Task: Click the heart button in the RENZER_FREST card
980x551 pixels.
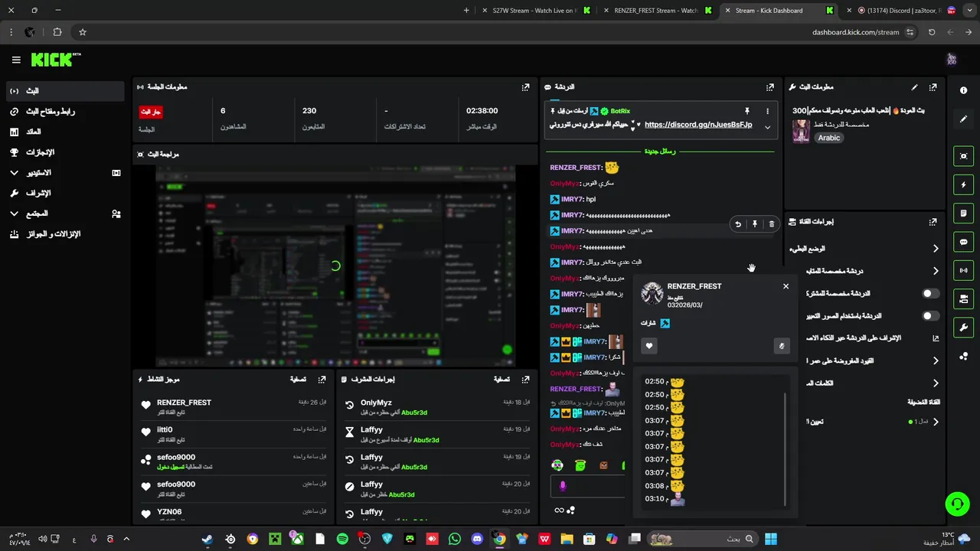Action: pyautogui.click(x=649, y=346)
